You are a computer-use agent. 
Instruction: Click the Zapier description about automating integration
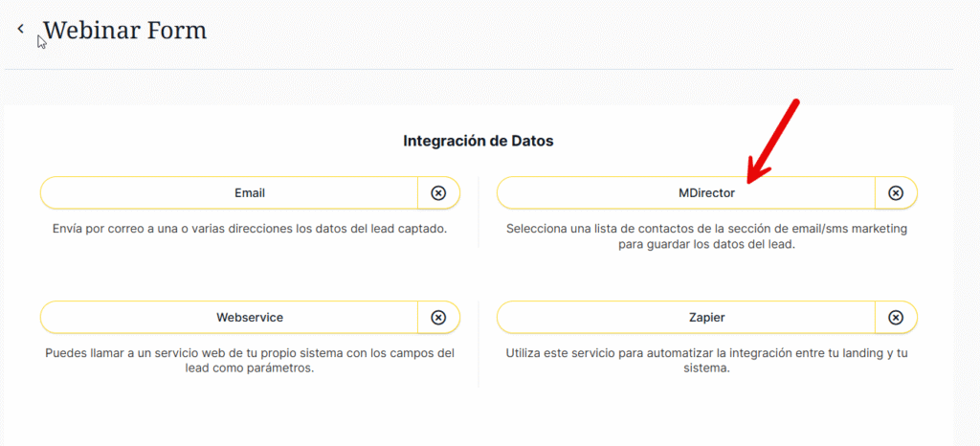[x=706, y=360]
